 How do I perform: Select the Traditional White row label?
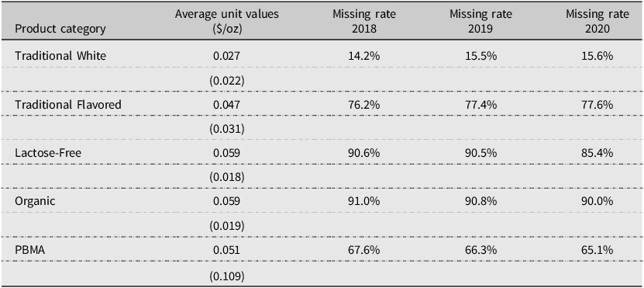(60, 56)
